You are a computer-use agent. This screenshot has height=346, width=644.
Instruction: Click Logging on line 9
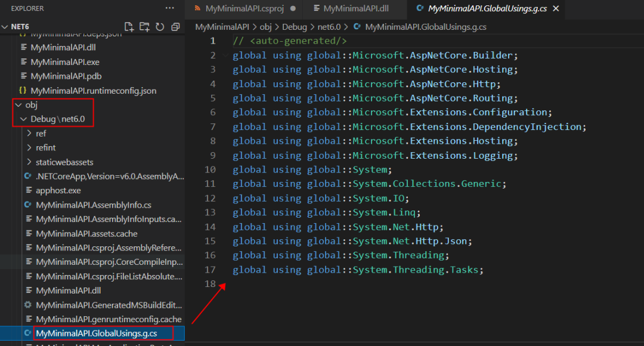[x=493, y=155]
